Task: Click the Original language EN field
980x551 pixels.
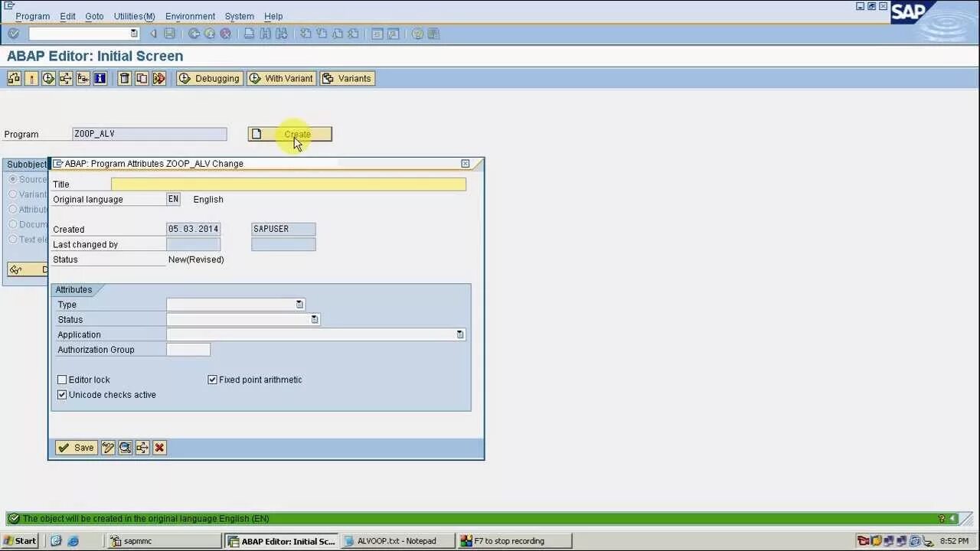Action: click(174, 199)
